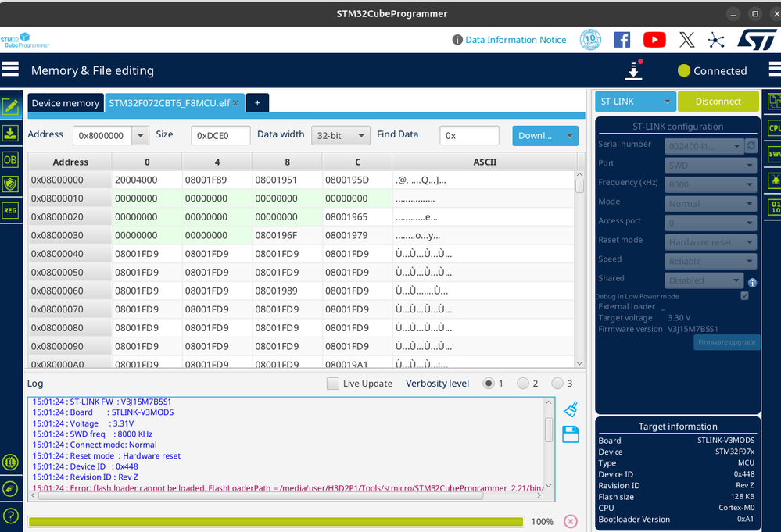Expand the Address combo box arrow
Image resolution: width=781 pixels, height=532 pixels.
[141, 136]
